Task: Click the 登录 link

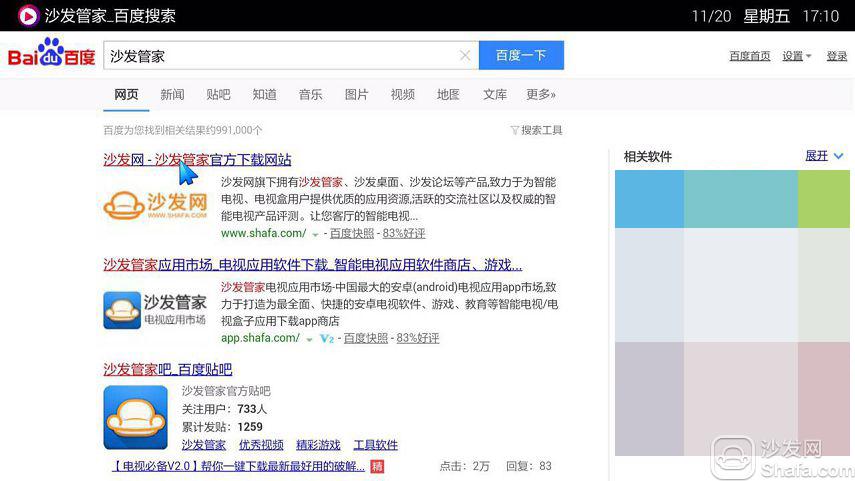Action: pyautogui.click(x=836, y=56)
